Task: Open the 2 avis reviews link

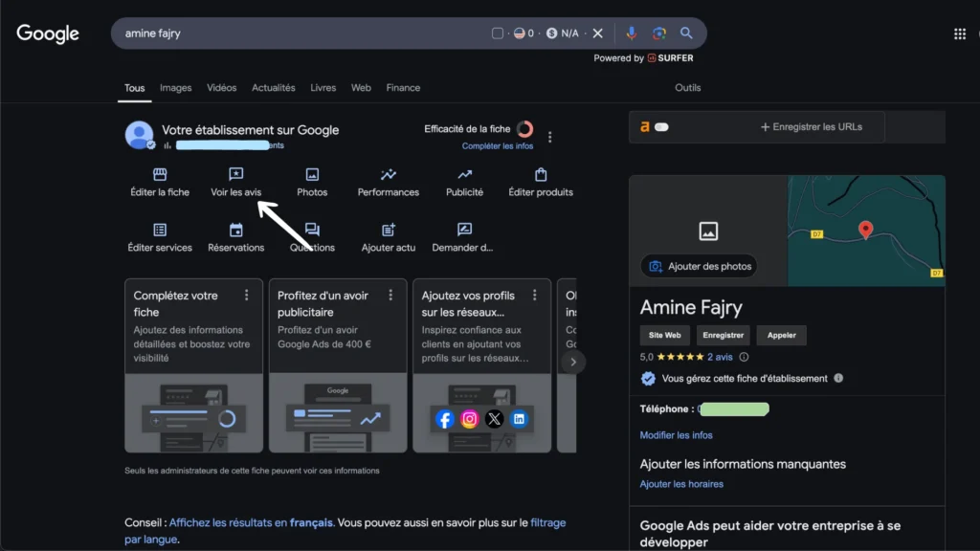Action: click(x=720, y=357)
